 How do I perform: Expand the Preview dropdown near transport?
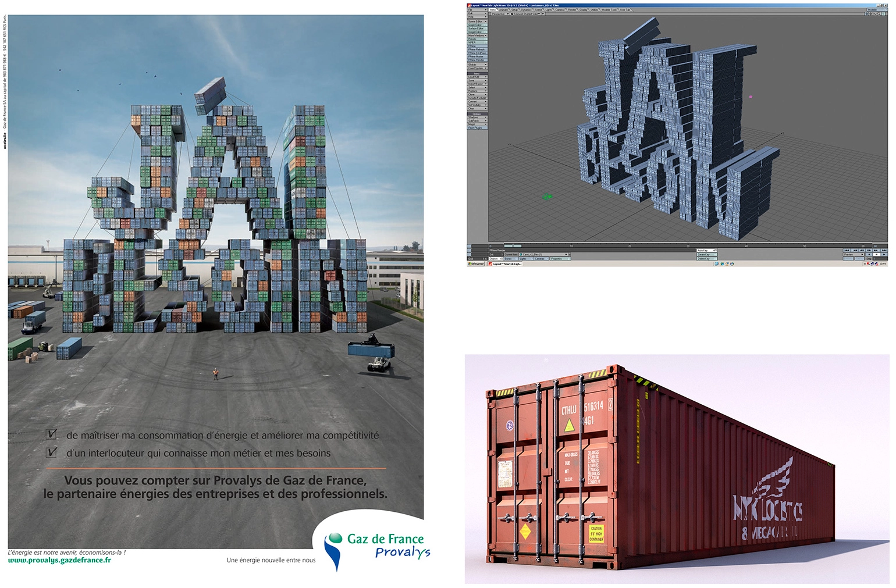tap(854, 254)
